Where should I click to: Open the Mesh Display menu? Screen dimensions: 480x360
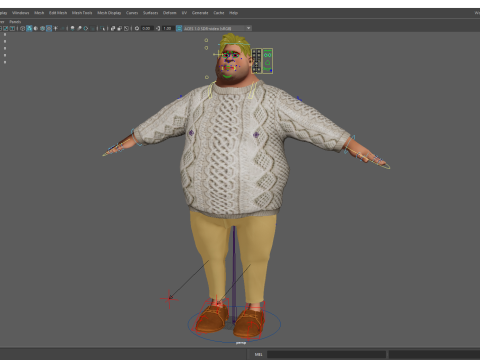click(109, 13)
